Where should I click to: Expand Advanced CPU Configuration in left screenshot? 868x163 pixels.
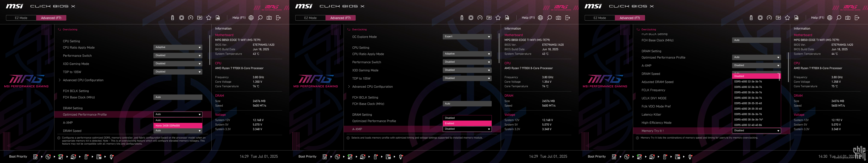(83, 80)
